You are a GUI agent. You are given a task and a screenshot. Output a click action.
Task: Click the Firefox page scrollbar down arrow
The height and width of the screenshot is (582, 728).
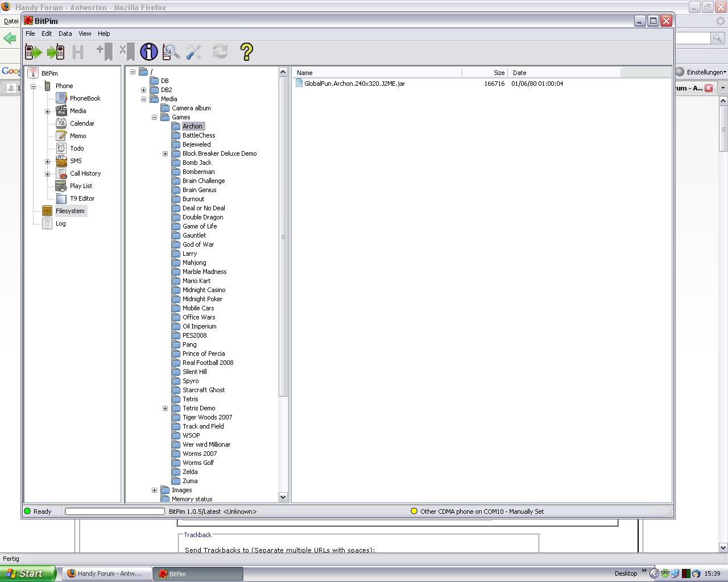click(723, 548)
